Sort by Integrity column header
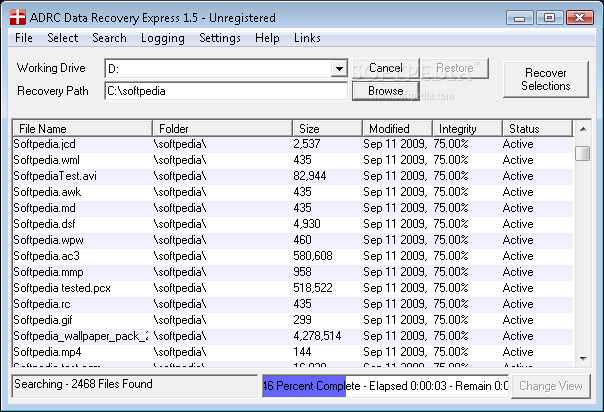Screen dimensions: 604x412 (x=467, y=129)
